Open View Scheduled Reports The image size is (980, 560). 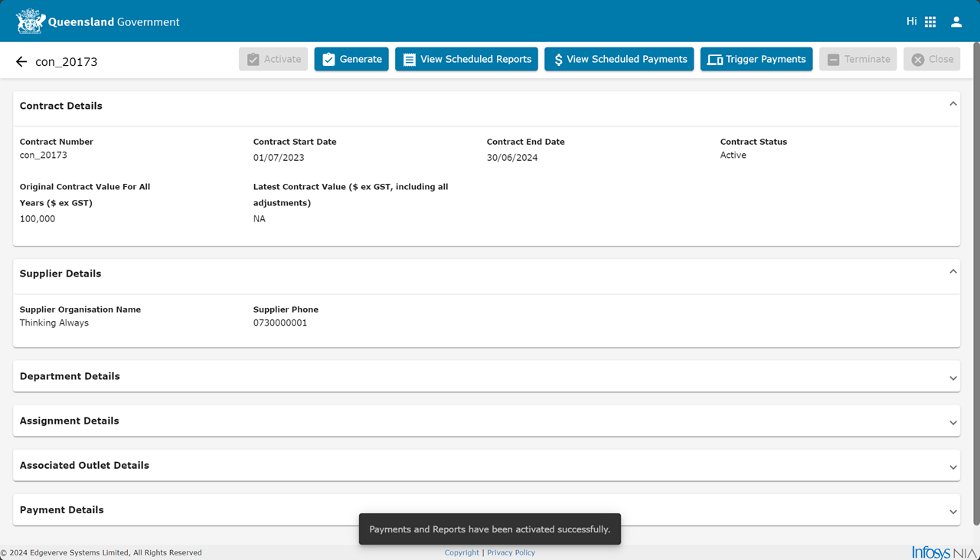pyautogui.click(x=466, y=59)
